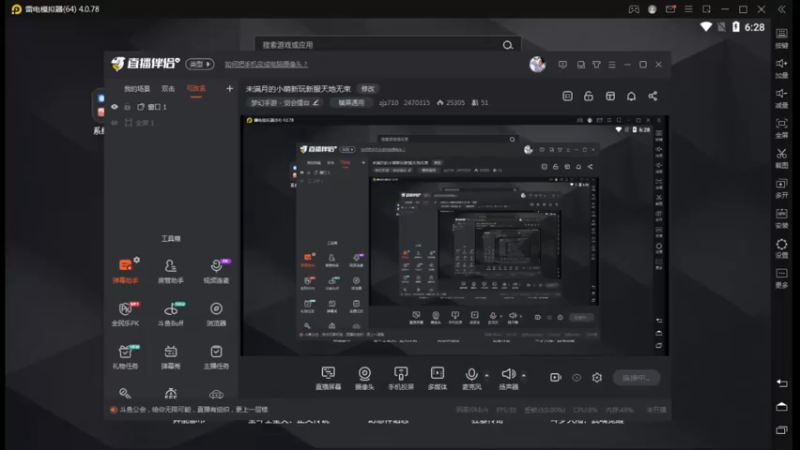Open the 弹幕秀 tool
Viewport: 800px width, 450px height.
pyautogui.click(x=170, y=357)
